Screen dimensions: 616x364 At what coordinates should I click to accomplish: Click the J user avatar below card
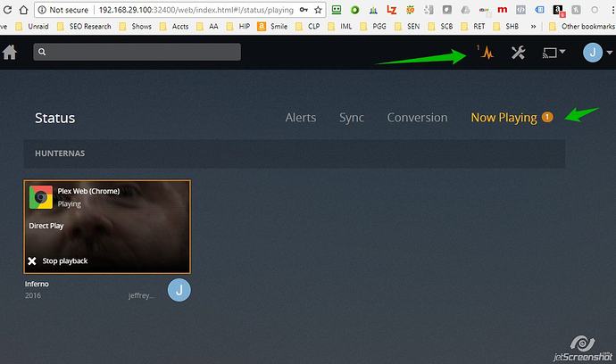(179, 290)
